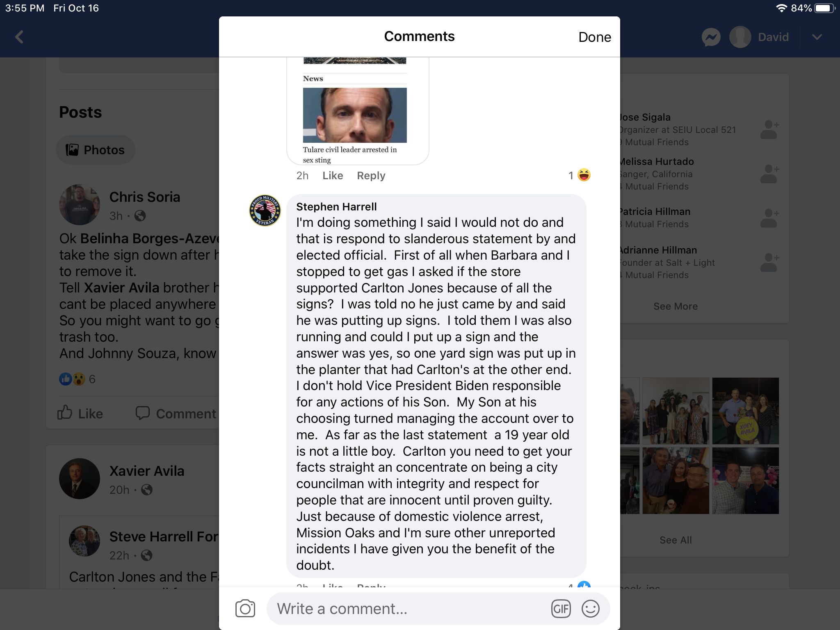
Task: Add Adrianne Hillman as friend icon
Action: 769,262
